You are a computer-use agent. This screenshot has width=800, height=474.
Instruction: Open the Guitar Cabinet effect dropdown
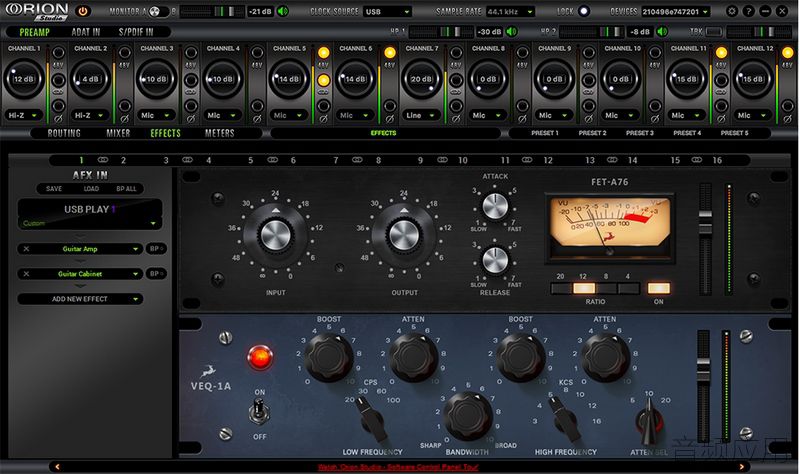click(x=80, y=274)
